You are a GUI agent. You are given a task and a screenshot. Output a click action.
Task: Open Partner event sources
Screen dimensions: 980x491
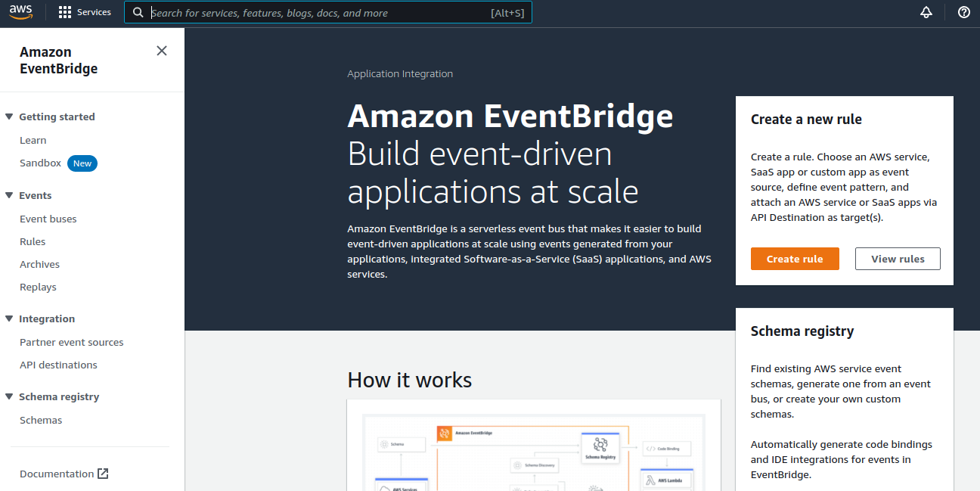pyautogui.click(x=72, y=342)
